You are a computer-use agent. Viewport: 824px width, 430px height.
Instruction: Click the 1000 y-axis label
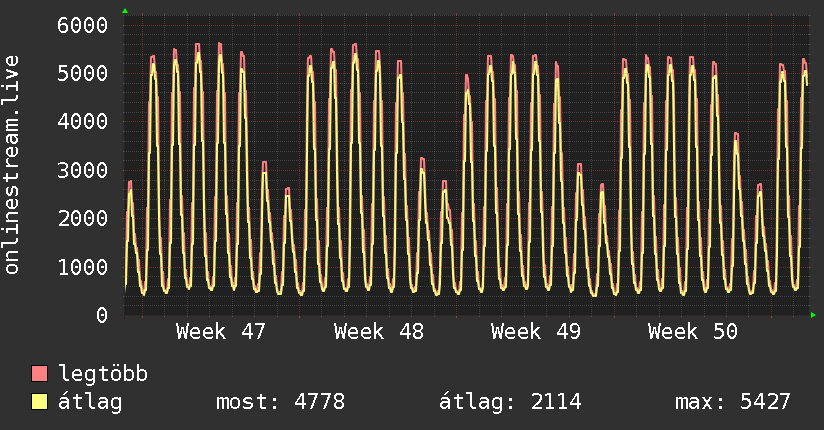(x=82, y=267)
